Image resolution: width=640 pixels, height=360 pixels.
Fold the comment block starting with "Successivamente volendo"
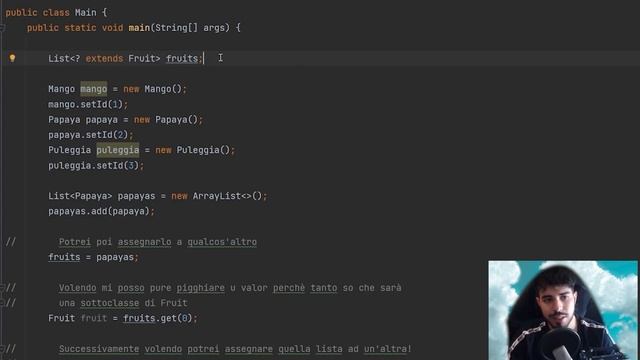(2, 349)
